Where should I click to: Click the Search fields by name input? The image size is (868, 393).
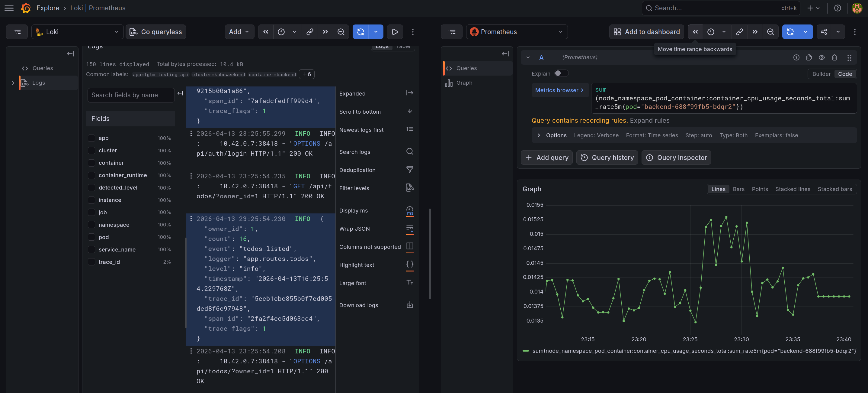(x=131, y=95)
